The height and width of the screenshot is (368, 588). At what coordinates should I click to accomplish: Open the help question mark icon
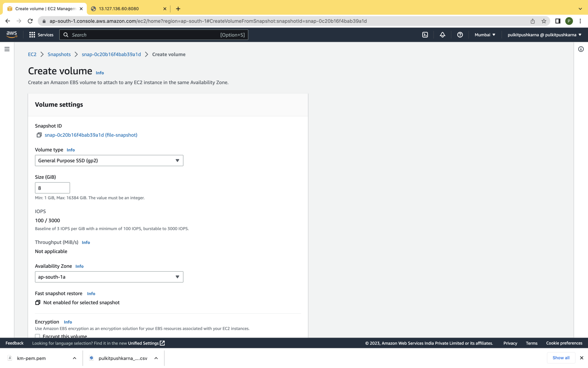tap(460, 35)
